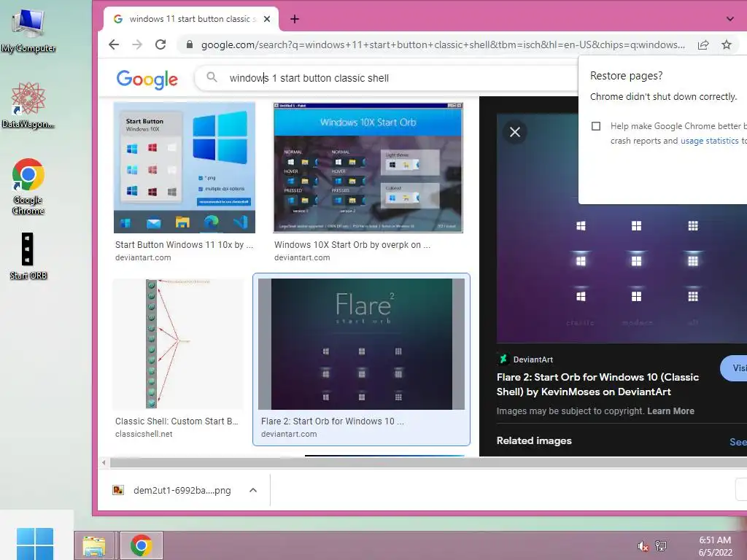747x560 pixels.
Task: Click See more next to Related images
Action: click(738, 442)
